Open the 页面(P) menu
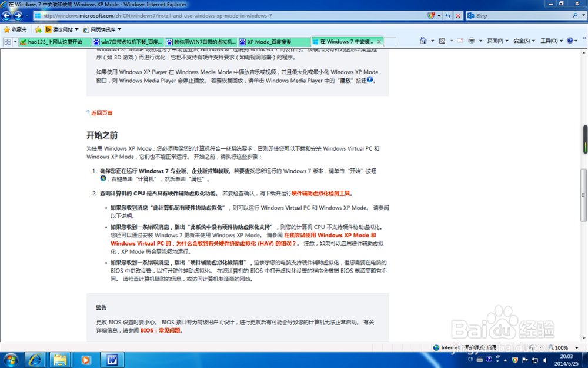Screen dimensions: 588x368 (497, 41)
